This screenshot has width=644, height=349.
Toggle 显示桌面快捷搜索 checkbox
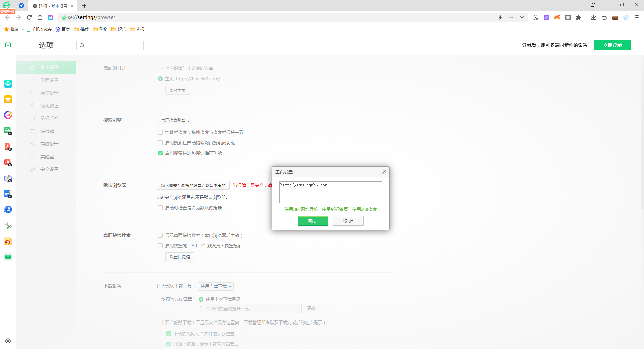point(160,235)
